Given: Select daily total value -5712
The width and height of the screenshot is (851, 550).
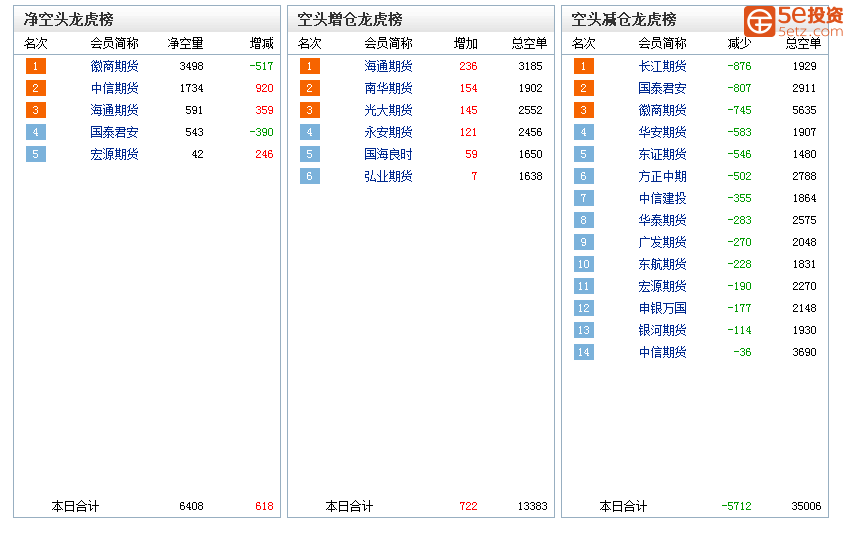Looking at the screenshot, I should point(736,506).
